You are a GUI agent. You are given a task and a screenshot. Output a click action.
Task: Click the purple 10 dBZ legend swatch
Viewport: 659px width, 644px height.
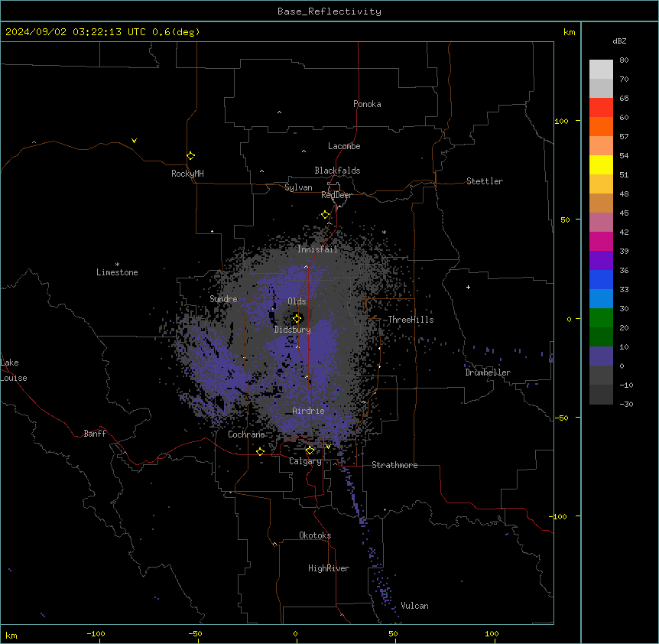[601, 356]
